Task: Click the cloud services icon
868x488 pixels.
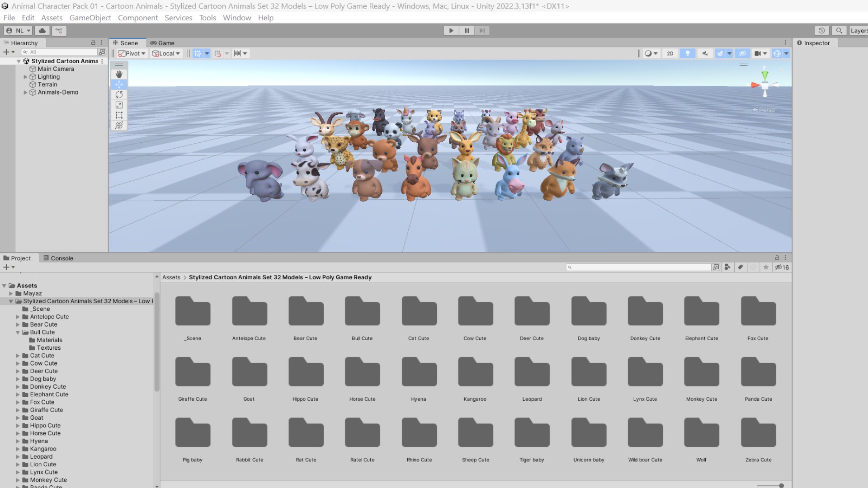Action: tap(42, 31)
